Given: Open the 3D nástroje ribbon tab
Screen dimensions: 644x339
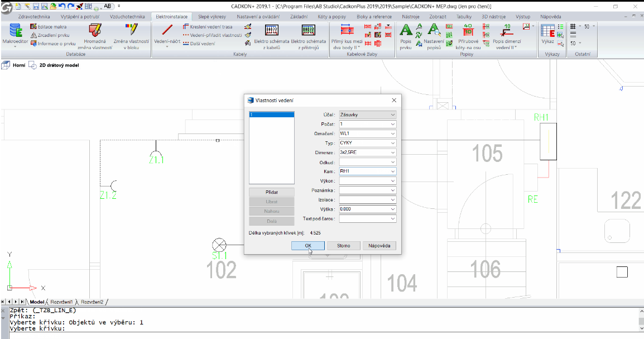Looking at the screenshot, I should [493, 17].
